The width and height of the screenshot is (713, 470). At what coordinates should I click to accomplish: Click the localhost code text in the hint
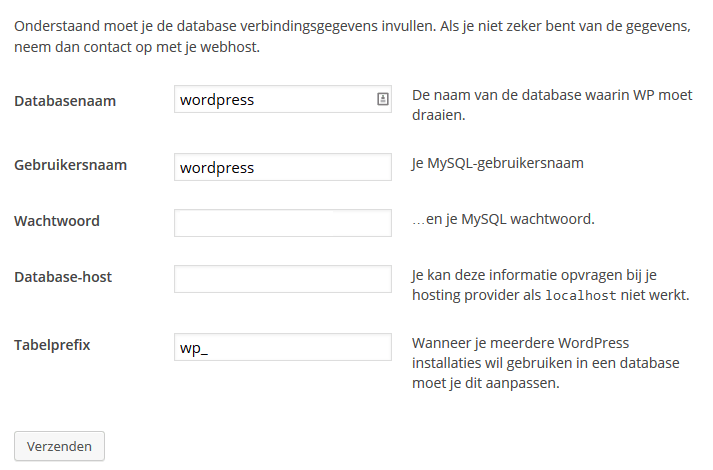pyautogui.click(x=581, y=295)
